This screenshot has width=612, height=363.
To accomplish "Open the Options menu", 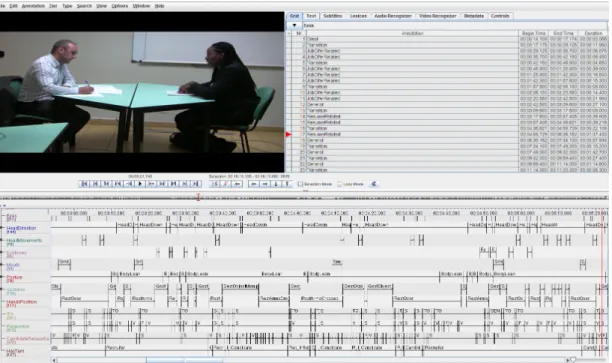I will point(120,6).
